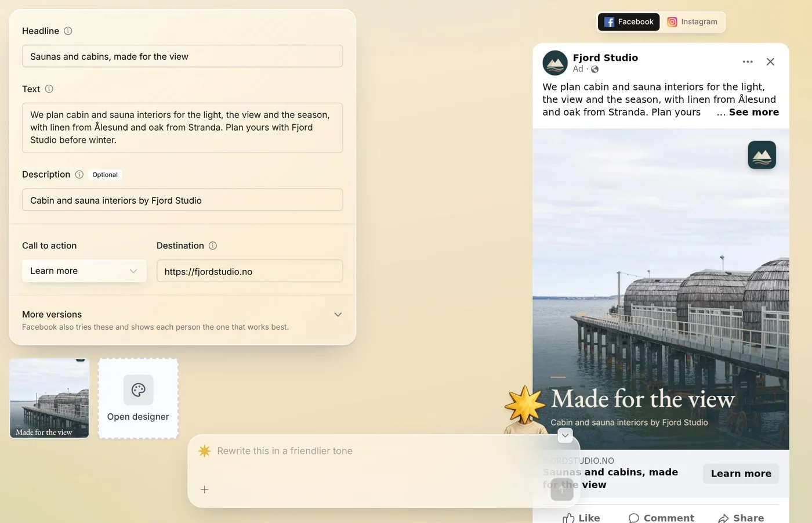Show the Description field info tooltip

tap(79, 174)
